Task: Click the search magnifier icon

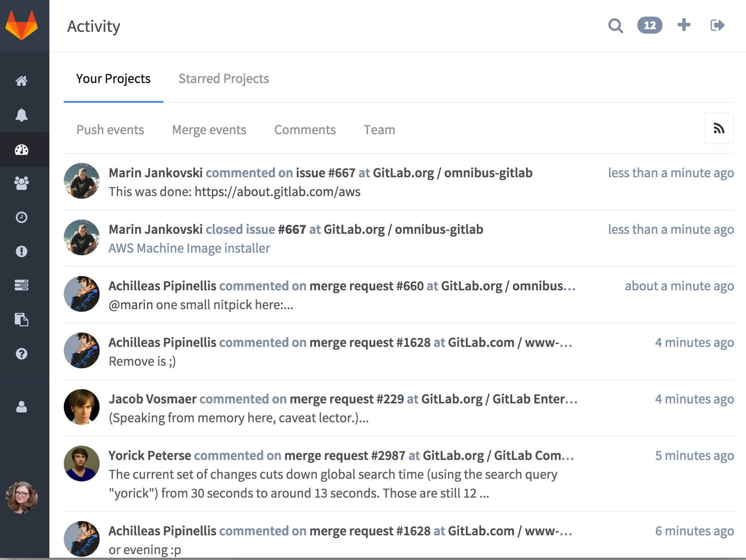Action: tap(615, 26)
